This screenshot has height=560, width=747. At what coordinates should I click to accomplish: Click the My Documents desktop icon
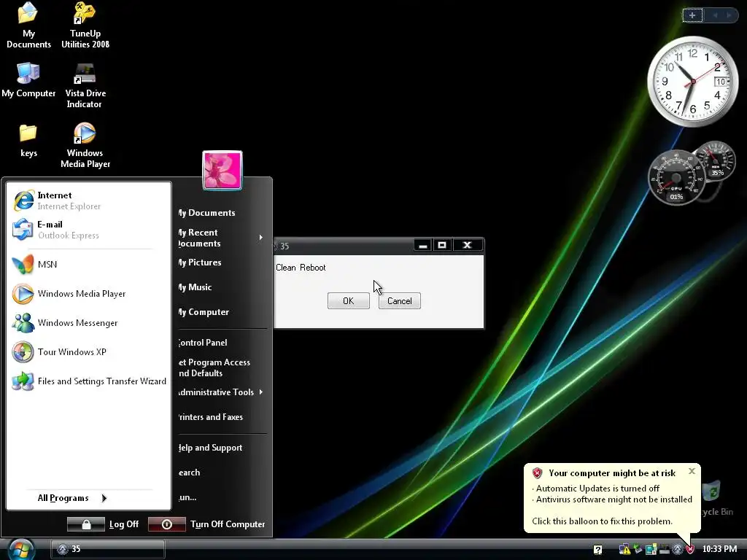point(28,25)
